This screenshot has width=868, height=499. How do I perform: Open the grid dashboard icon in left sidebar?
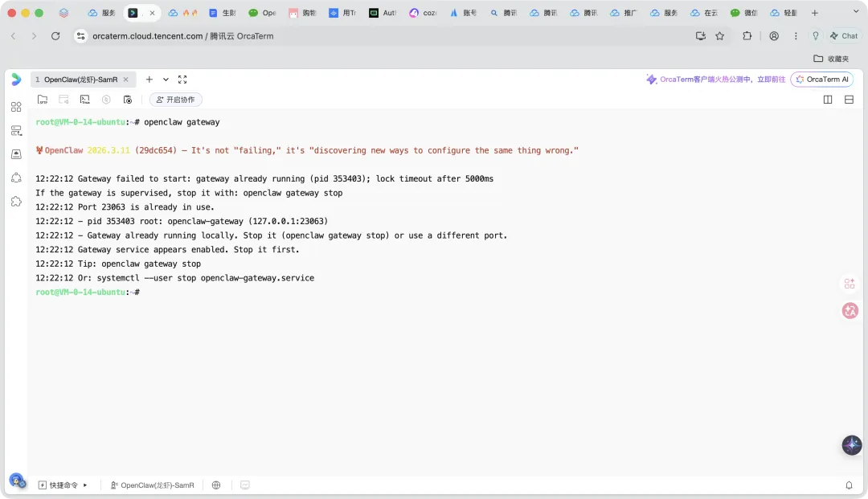(16, 107)
